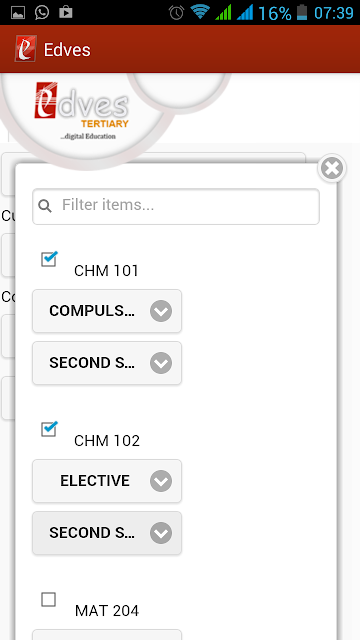Tap the shopping bag notification icon
This screenshot has height=640, width=360.
coord(66,12)
